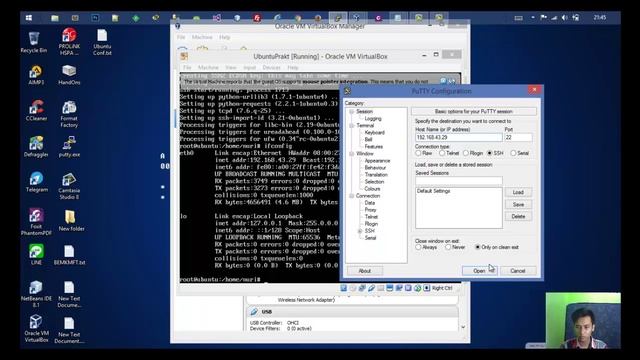
Task: Click the Host Name or IP address field
Action: pyautogui.click(x=458, y=138)
